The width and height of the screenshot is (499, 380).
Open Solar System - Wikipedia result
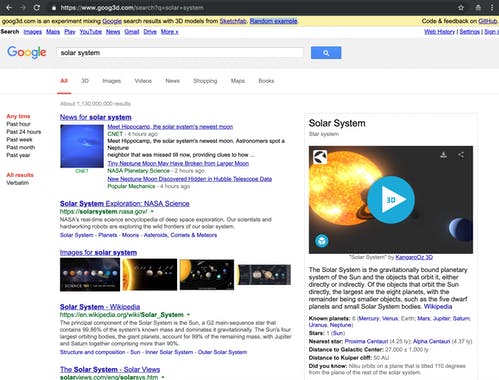click(x=100, y=307)
